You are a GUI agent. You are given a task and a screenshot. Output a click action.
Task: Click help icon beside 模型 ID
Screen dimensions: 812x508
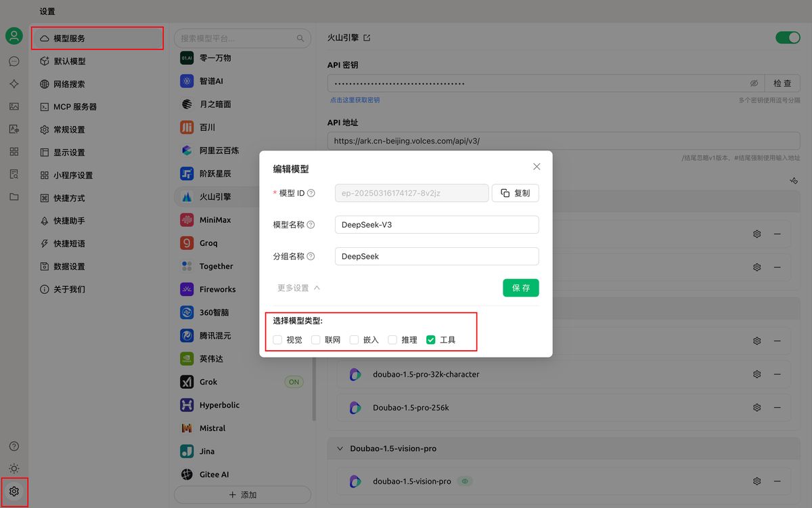[x=311, y=193]
